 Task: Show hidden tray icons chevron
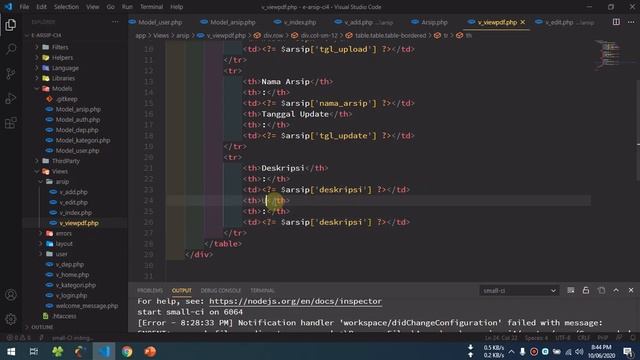[511, 351]
